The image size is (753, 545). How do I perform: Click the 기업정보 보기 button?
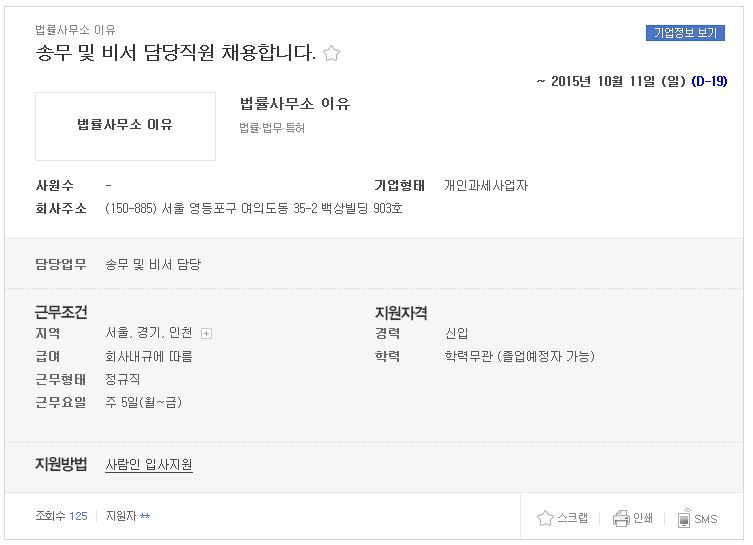[x=685, y=33]
